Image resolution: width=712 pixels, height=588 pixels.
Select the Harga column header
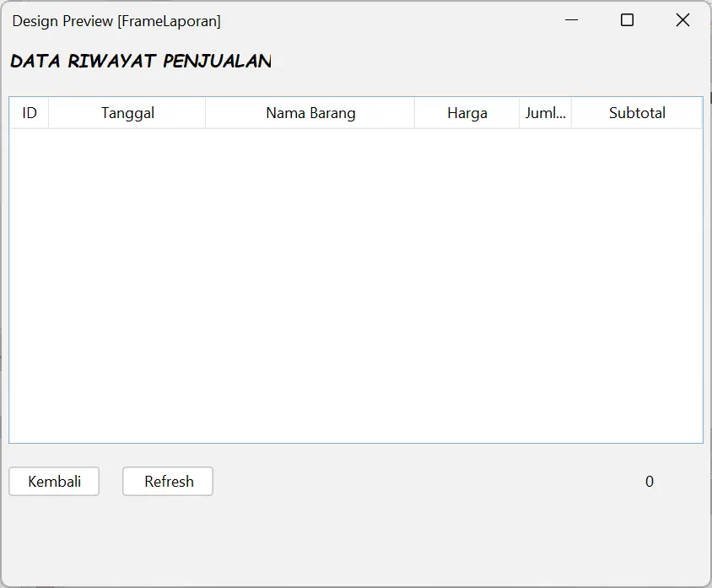click(x=467, y=113)
